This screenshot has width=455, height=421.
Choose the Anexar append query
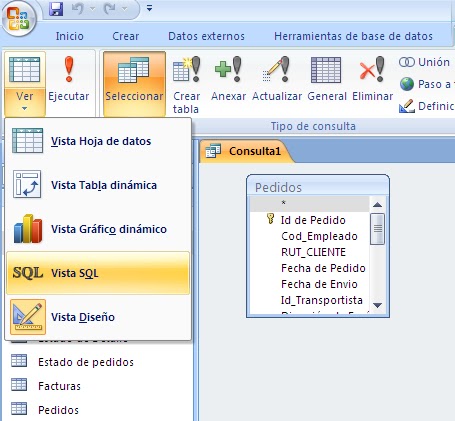[x=228, y=79]
